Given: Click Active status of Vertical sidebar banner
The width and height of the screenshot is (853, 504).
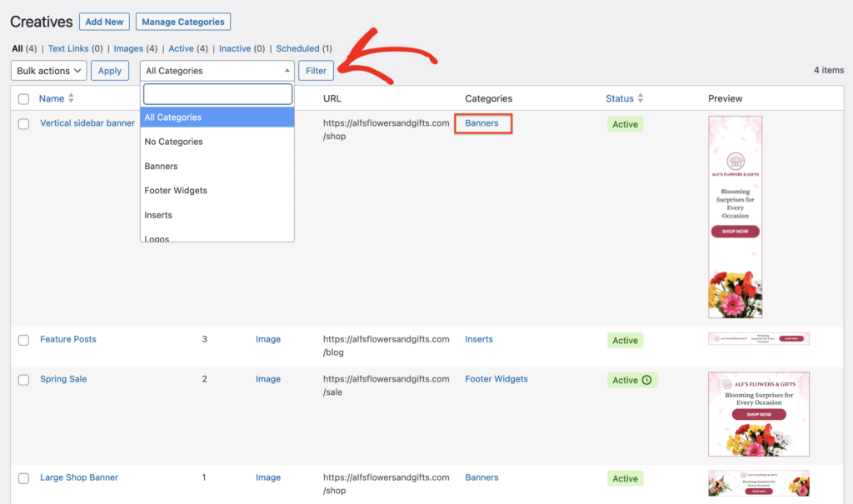Looking at the screenshot, I should point(625,124).
